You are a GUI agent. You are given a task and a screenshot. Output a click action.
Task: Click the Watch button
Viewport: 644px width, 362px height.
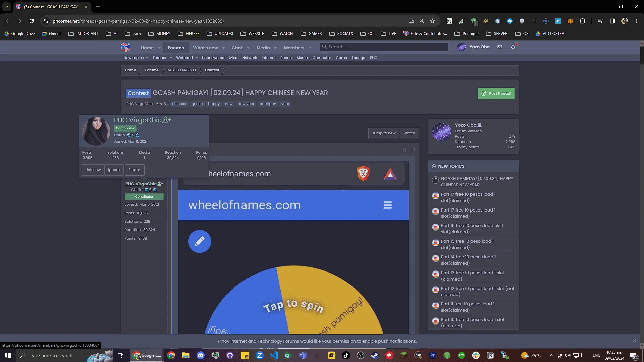tap(409, 133)
